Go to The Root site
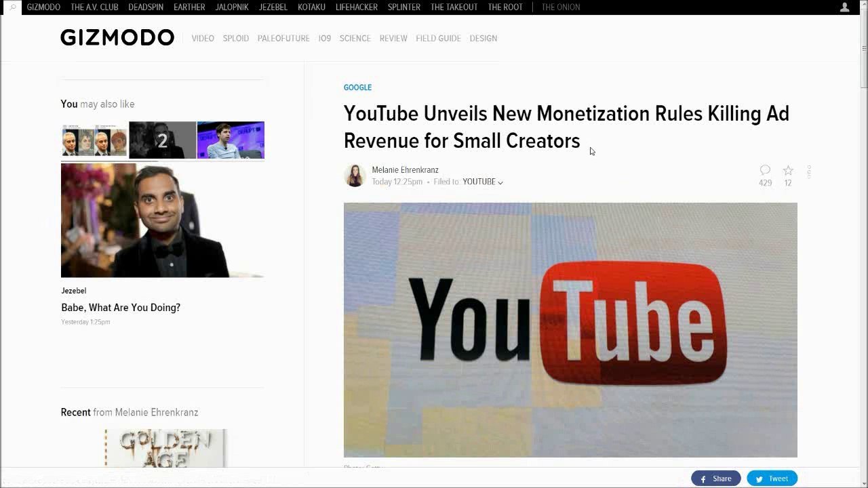The width and height of the screenshot is (868, 488). click(505, 7)
